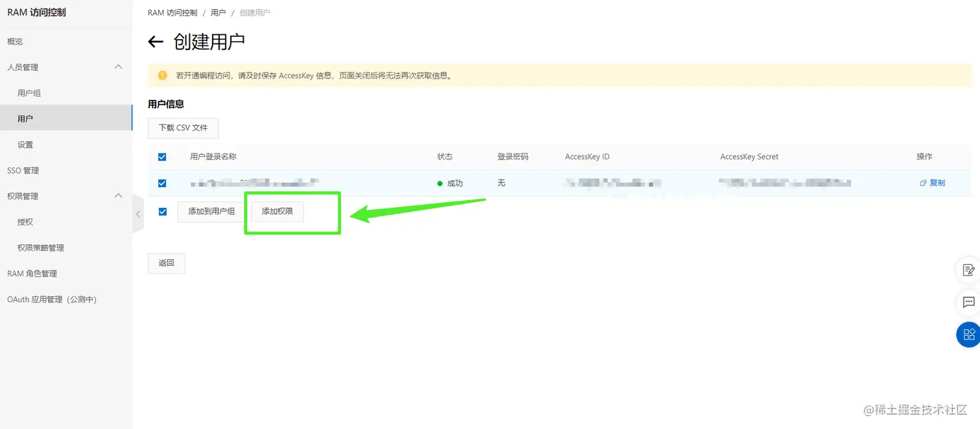Click the blurred AccessKey Secret value
This screenshot has height=429, width=980.
pos(785,183)
